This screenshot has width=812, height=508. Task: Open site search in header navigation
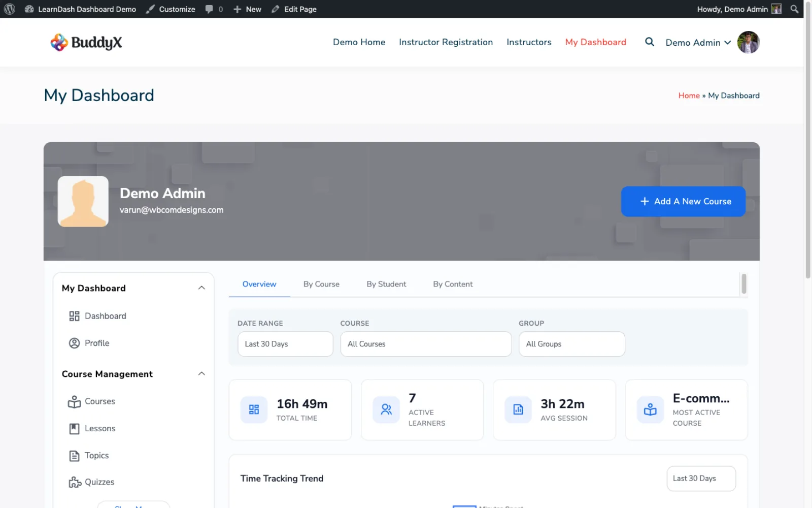650,42
